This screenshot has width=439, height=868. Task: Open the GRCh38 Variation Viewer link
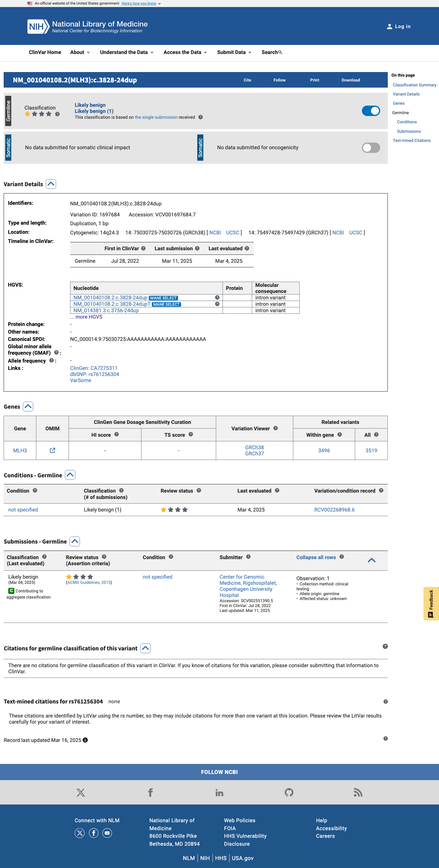[x=255, y=447]
